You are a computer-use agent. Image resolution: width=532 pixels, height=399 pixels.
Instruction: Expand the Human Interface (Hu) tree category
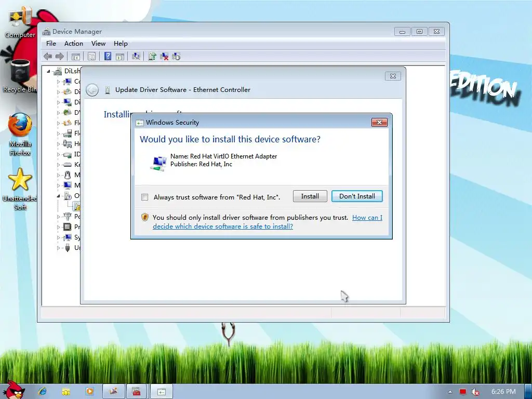(x=58, y=144)
